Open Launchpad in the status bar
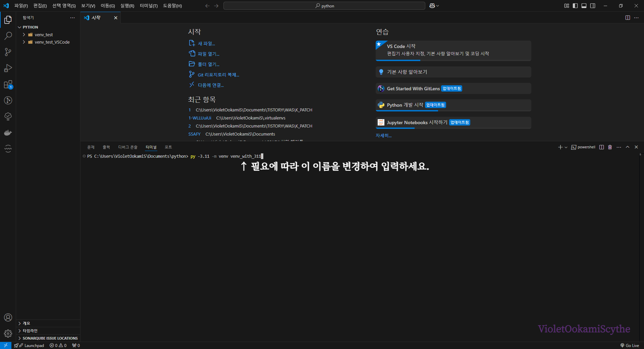 29,345
